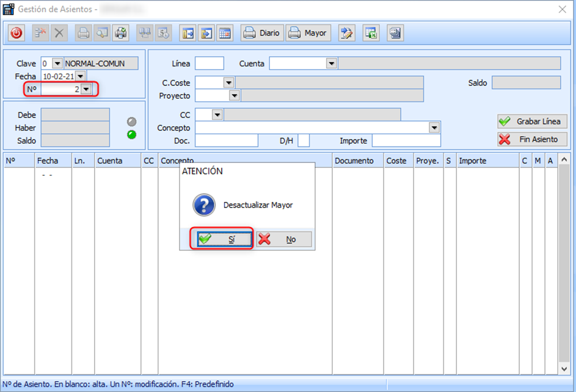
Task: Click the stacked windows toolbar icon
Action: pos(395,33)
